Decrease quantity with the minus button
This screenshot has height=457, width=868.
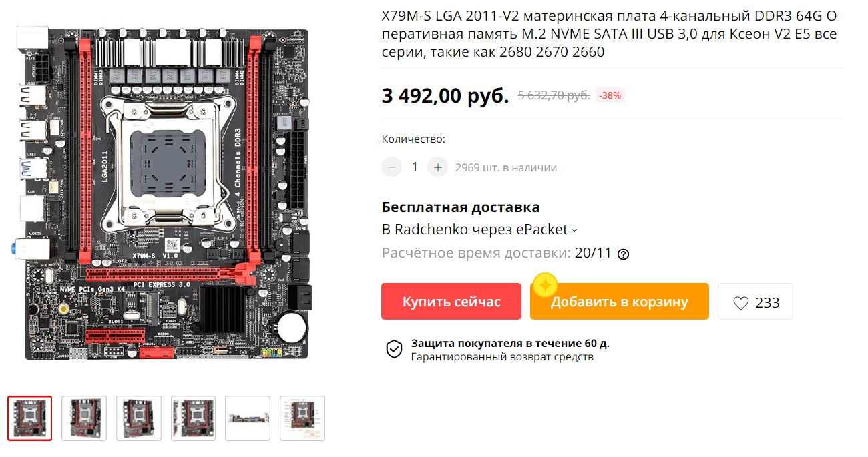391,167
